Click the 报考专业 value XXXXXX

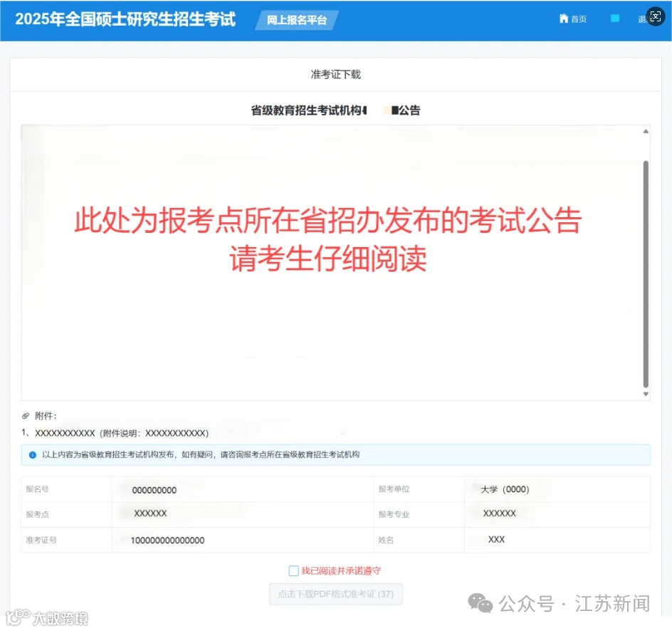[x=500, y=513]
